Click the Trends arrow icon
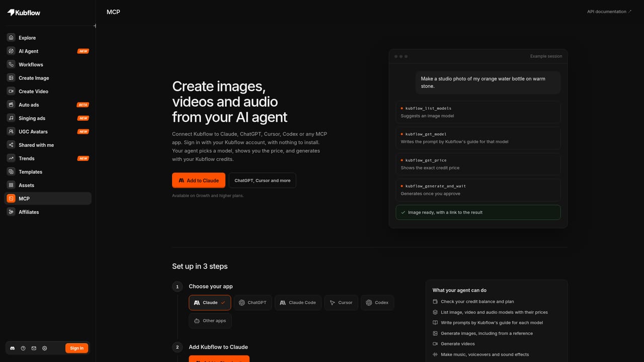Image resolution: width=644 pixels, height=362 pixels. pos(11,158)
